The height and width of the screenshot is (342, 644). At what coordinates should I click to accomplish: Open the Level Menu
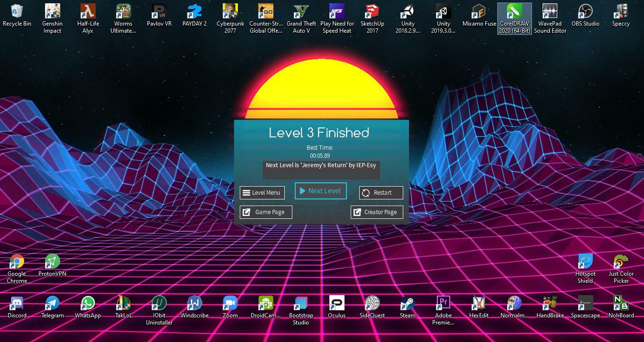click(262, 193)
